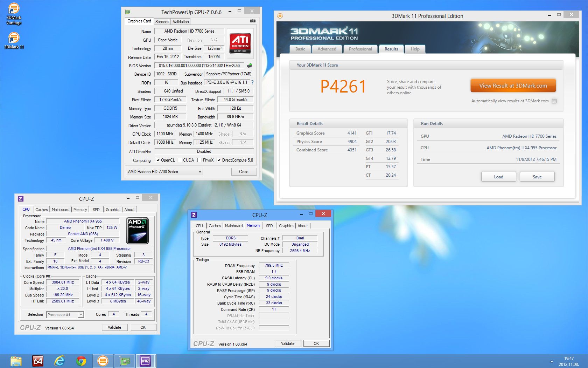Viewport: 588px width, 368px height.
Task: Open the Processor #1 selection dropdown
Action: [x=65, y=315]
